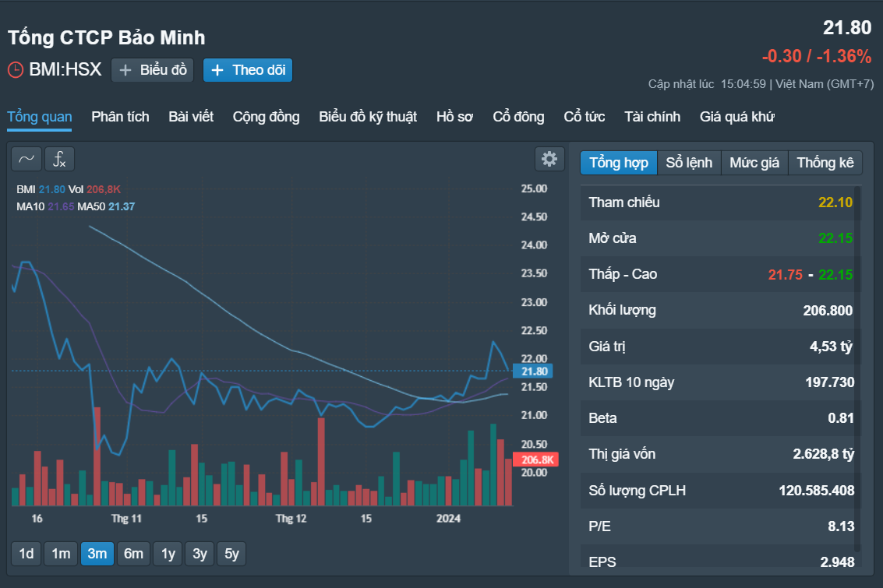Set chart range to 1d

tap(26, 554)
